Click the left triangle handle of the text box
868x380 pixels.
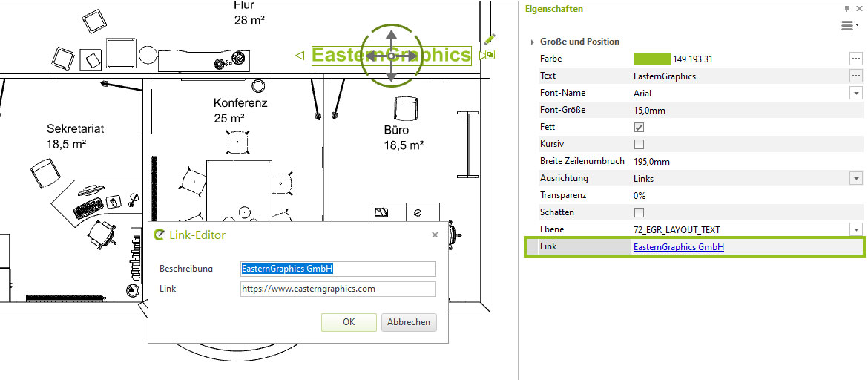pos(300,56)
